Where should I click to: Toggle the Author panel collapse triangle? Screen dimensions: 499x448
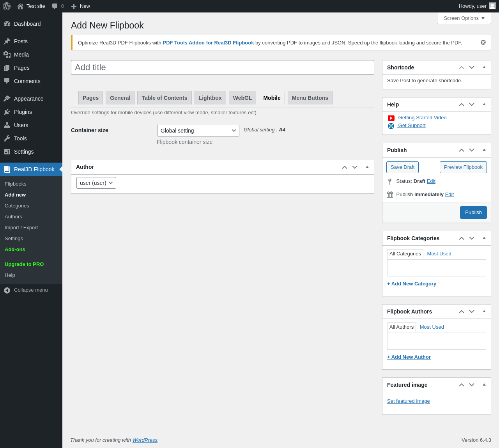pyautogui.click(x=367, y=167)
